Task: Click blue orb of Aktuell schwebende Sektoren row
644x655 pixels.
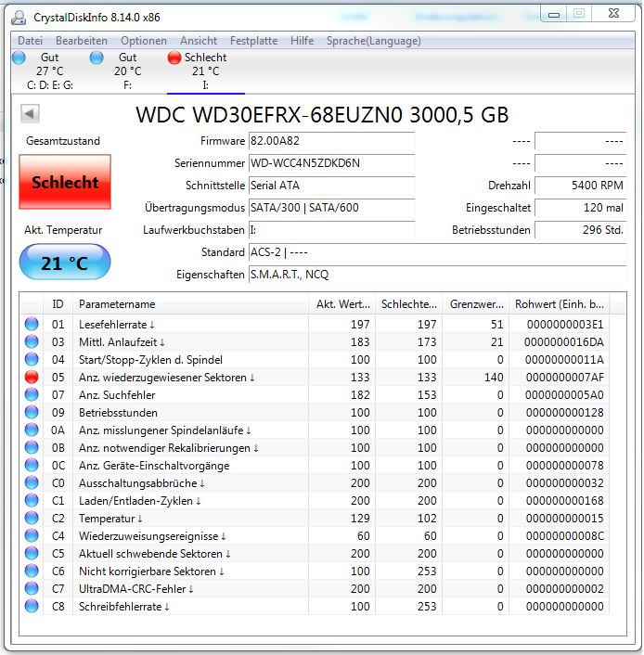Action: [x=32, y=553]
